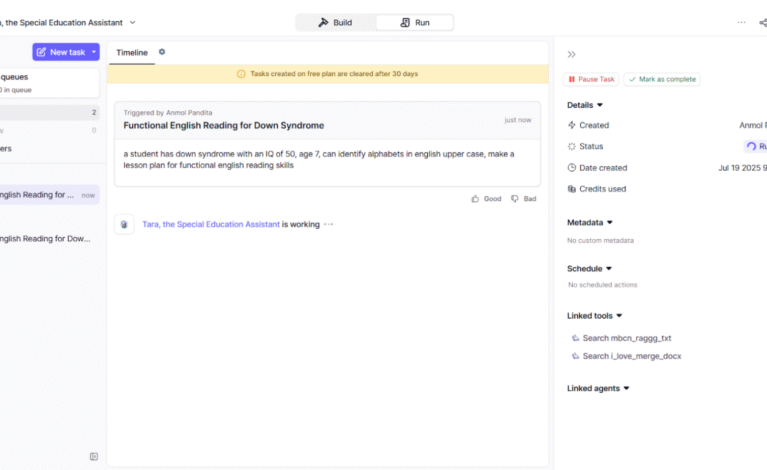This screenshot has height=470, width=767.
Task: Click the thumbs up Good rating
Action: click(x=486, y=199)
